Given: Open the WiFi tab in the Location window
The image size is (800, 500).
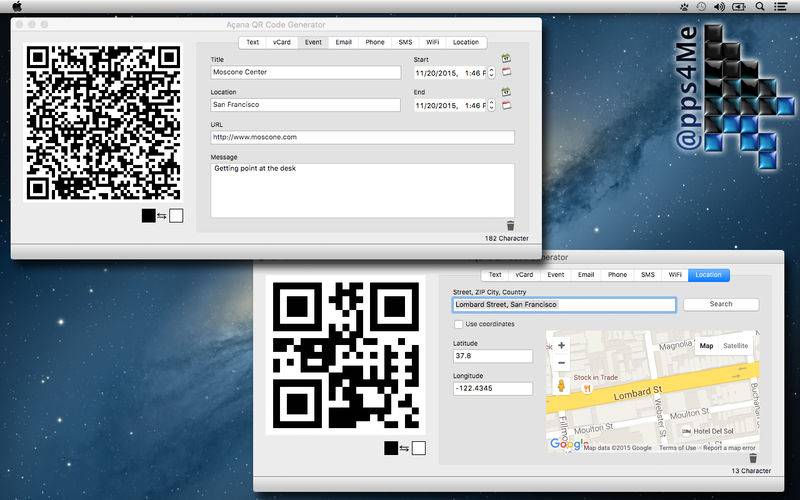Looking at the screenshot, I should point(676,274).
